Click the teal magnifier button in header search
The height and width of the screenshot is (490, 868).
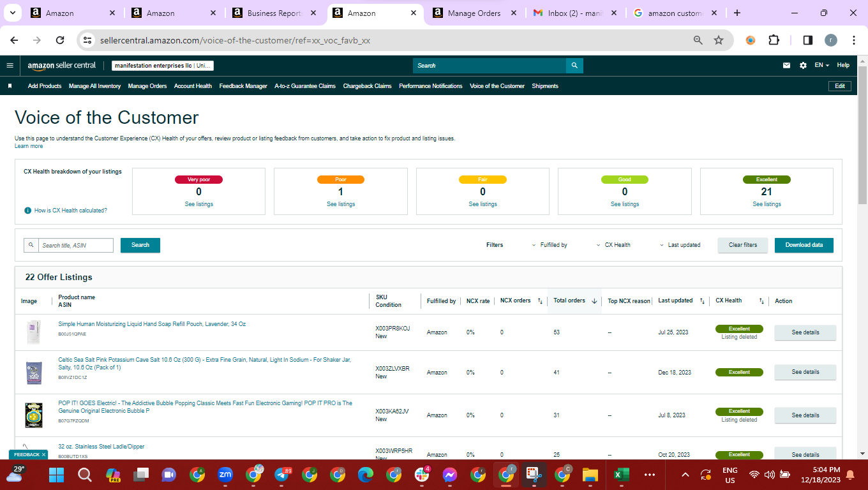(574, 65)
